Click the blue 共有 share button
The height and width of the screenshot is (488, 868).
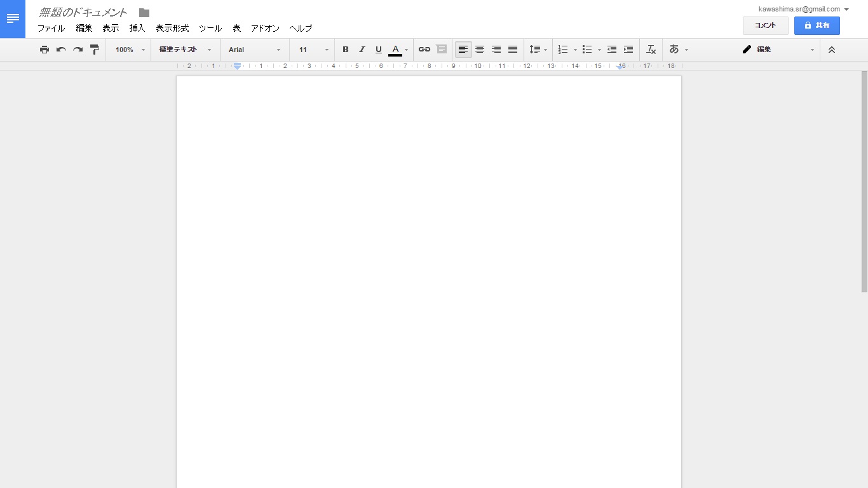pyautogui.click(x=817, y=25)
